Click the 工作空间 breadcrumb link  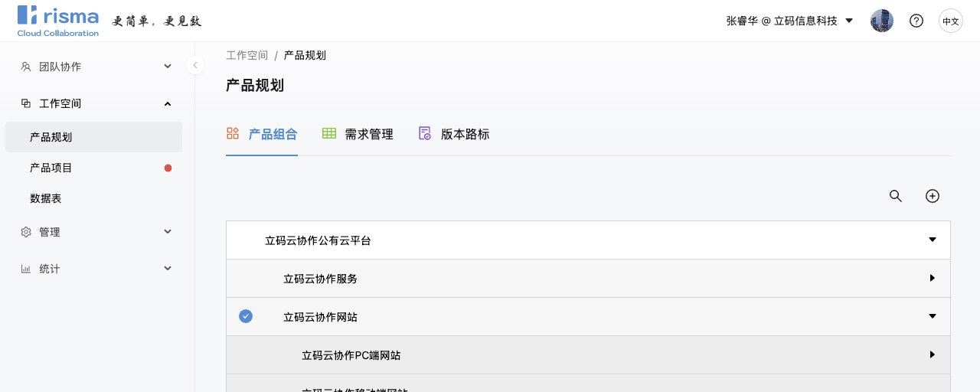[247, 55]
